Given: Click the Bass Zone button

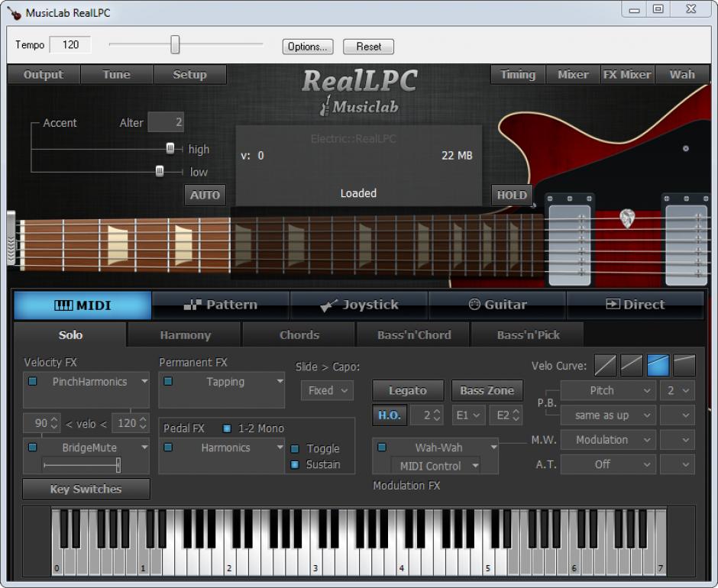Looking at the screenshot, I should [x=487, y=391].
